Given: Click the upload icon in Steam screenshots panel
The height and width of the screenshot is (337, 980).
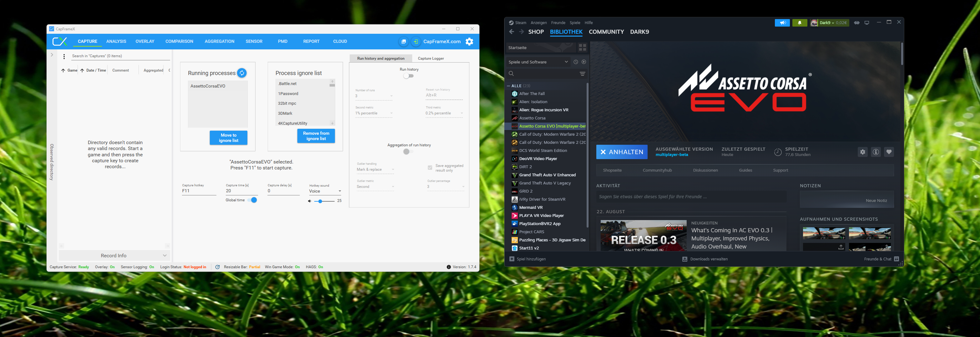Looking at the screenshot, I should click(841, 247).
